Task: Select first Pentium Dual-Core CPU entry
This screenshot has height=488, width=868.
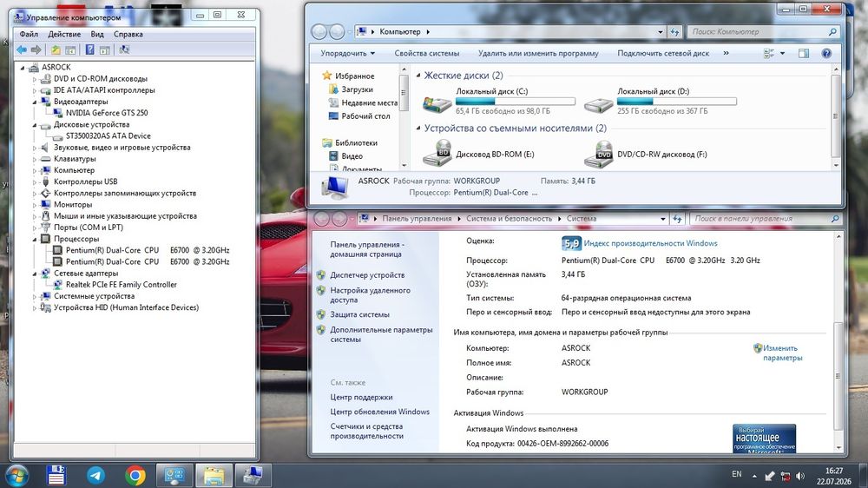Action: point(148,250)
